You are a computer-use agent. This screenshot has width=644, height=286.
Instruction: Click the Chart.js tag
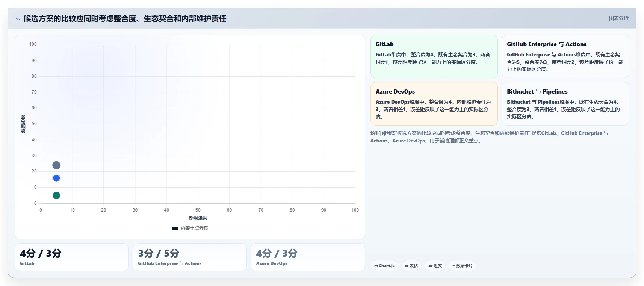(384, 266)
